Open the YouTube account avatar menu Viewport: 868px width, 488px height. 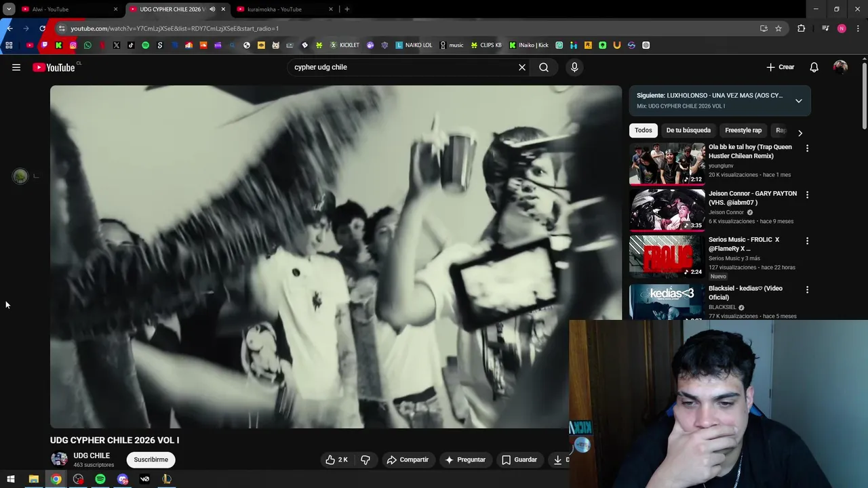[840, 67]
